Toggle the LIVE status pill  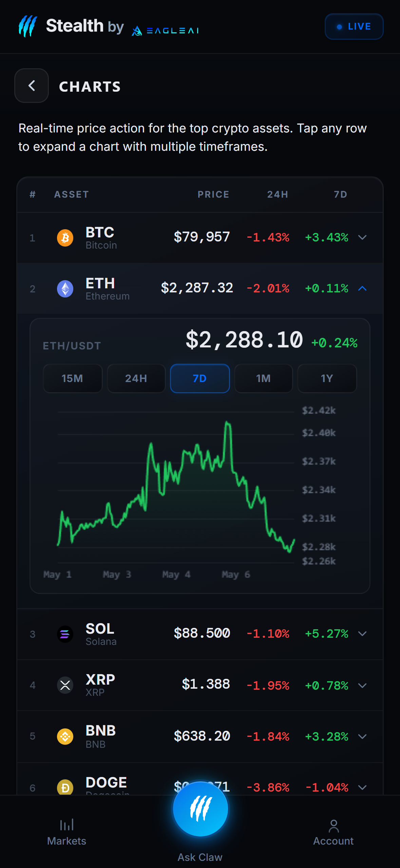354,26
